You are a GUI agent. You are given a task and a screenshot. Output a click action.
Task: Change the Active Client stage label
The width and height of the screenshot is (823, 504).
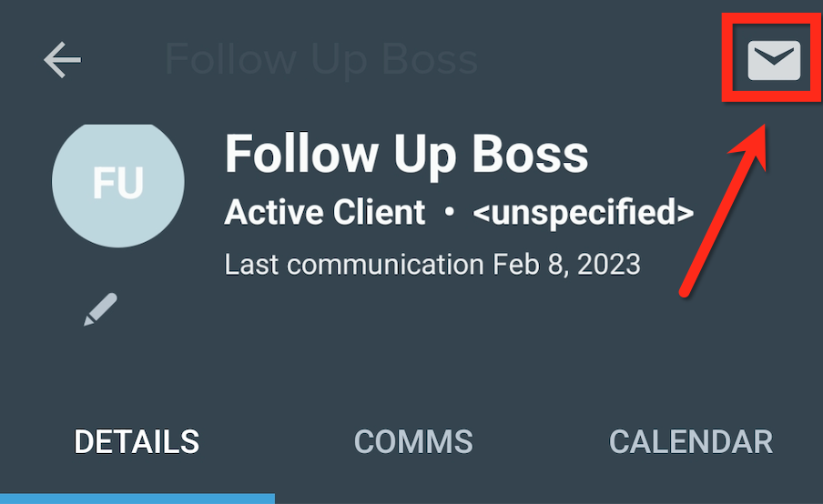(x=324, y=212)
